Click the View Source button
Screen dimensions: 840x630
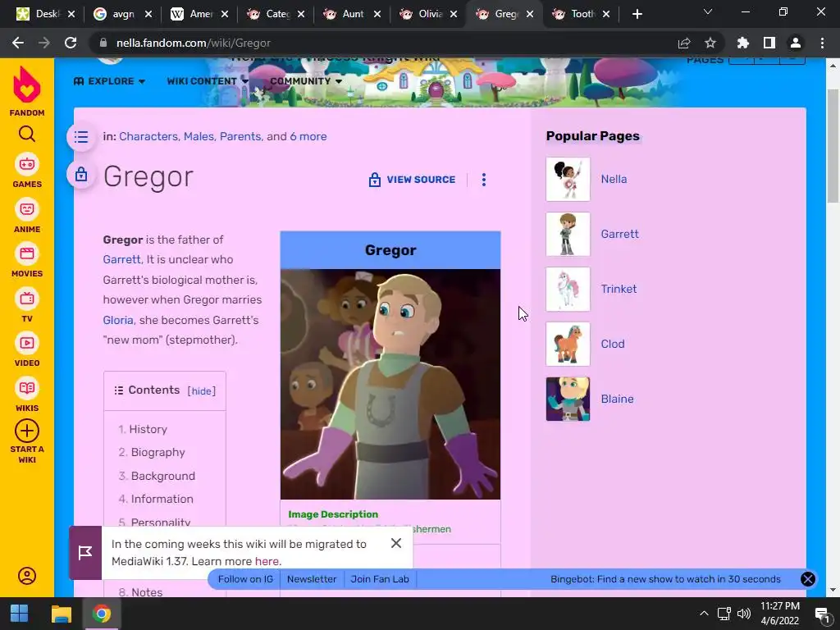point(412,180)
